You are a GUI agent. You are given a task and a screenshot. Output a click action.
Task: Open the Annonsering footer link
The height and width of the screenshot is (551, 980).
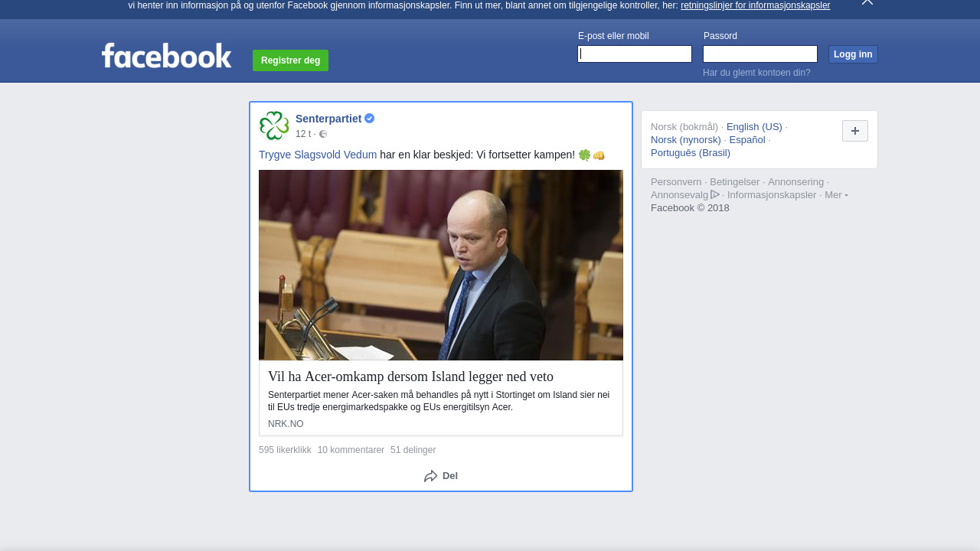796,182
